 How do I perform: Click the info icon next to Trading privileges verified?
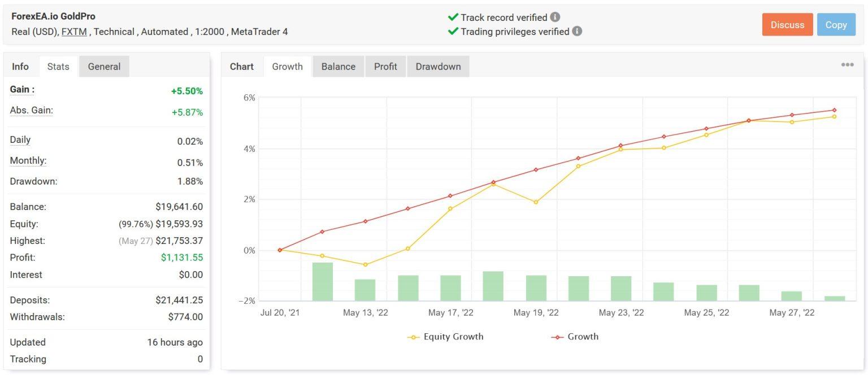(577, 32)
